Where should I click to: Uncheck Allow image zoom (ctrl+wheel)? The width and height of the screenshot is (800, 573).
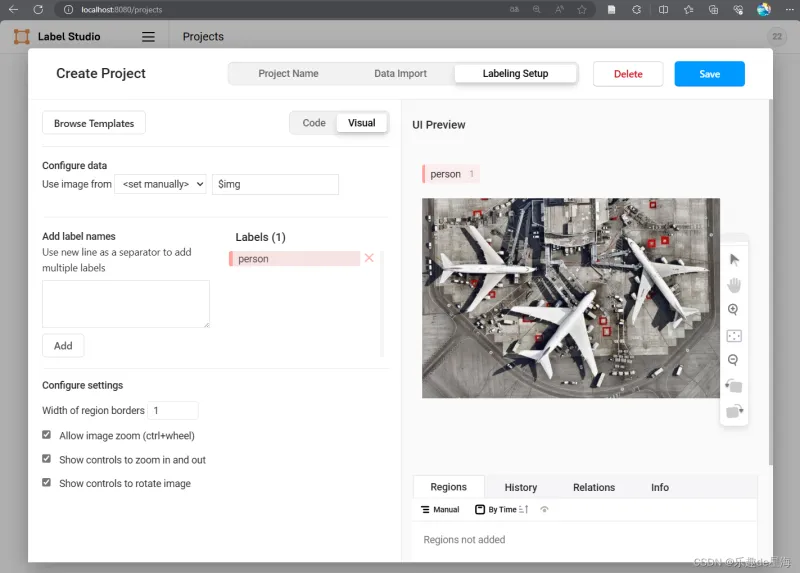[47, 436]
